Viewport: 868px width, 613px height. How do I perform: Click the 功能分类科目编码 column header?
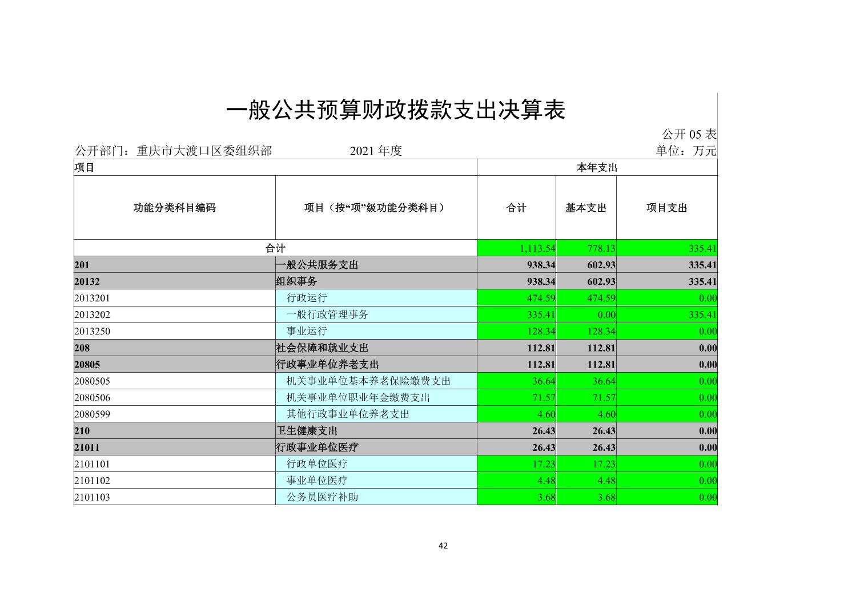click(174, 208)
